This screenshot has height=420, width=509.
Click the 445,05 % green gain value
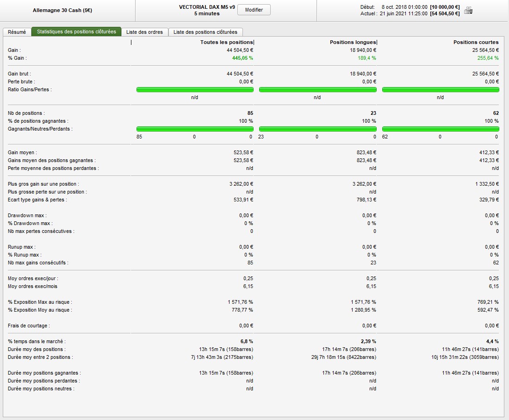242,58
